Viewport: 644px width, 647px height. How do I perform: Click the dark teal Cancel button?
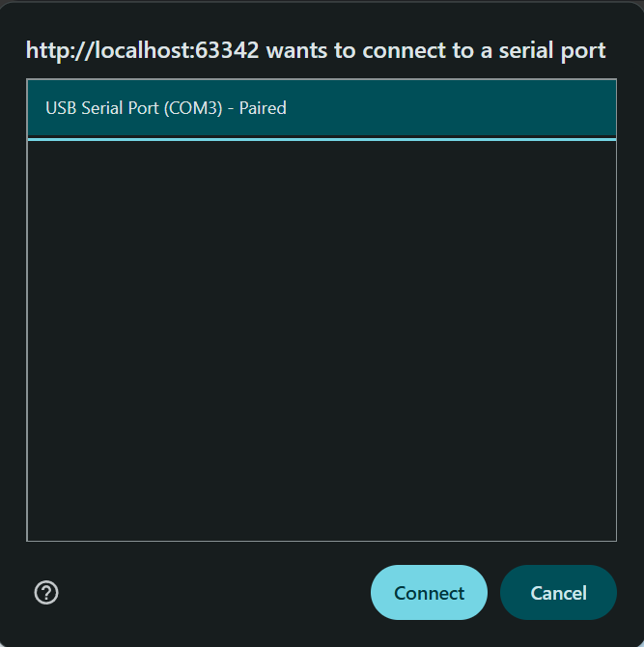558,592
